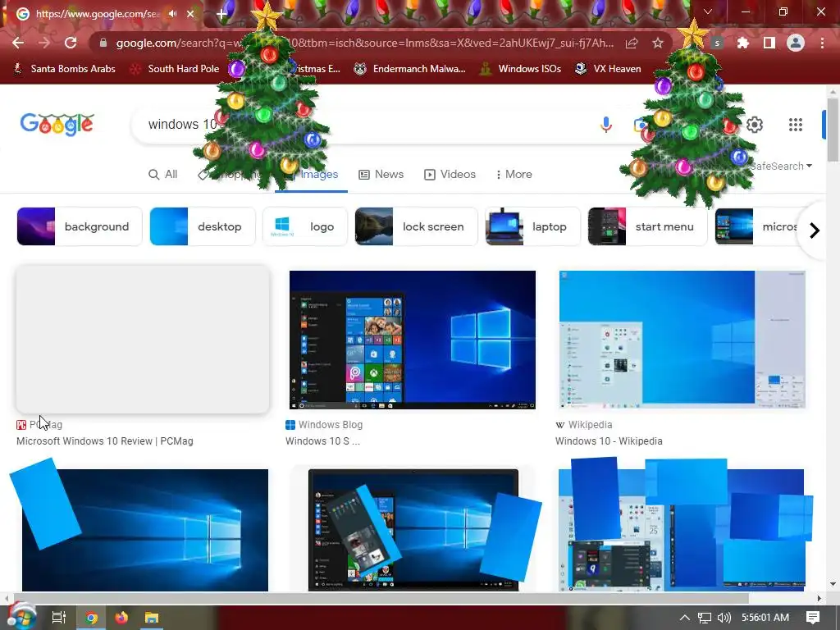840x630 pixels.
Task: Click the taskbar clock 5:56:01 AM
Action: point(765,618)
